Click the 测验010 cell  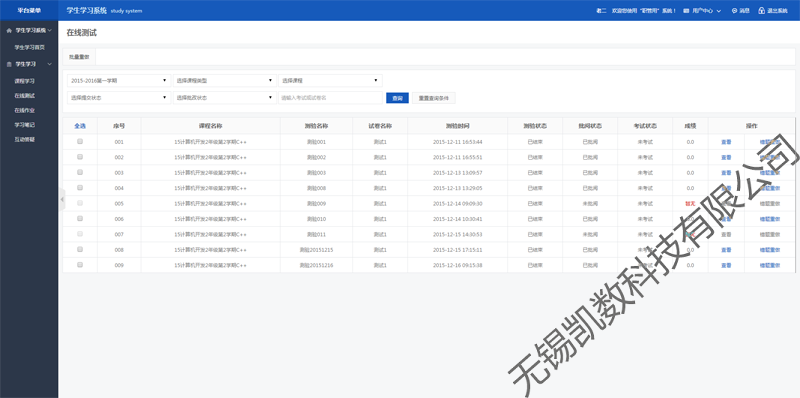tap(316, 219)
